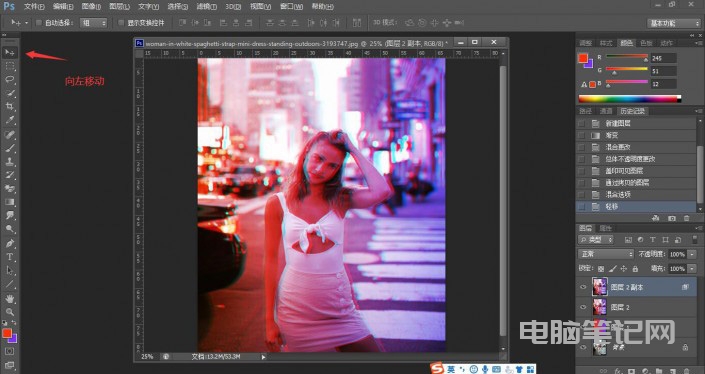Image resolution: width=705 pixels, height=374 pixels.
Task: Select the Eraser tool
Action: (x=10, y=188)
